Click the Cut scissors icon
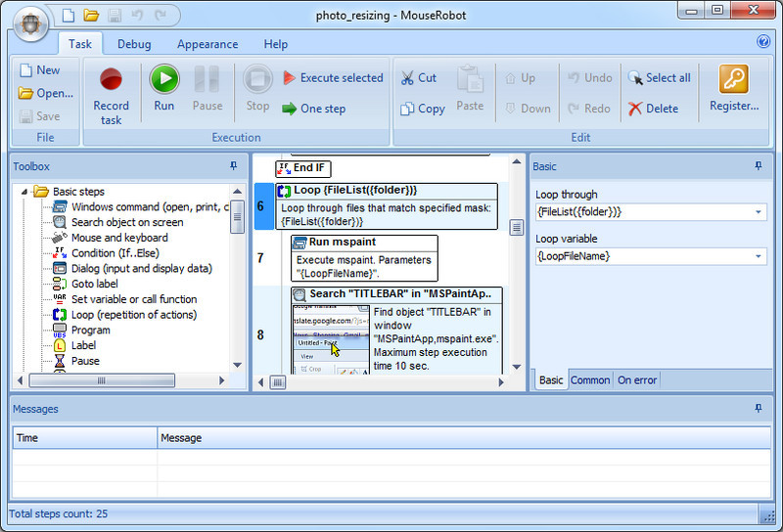783x532 pixels. (x=407, y=78)
